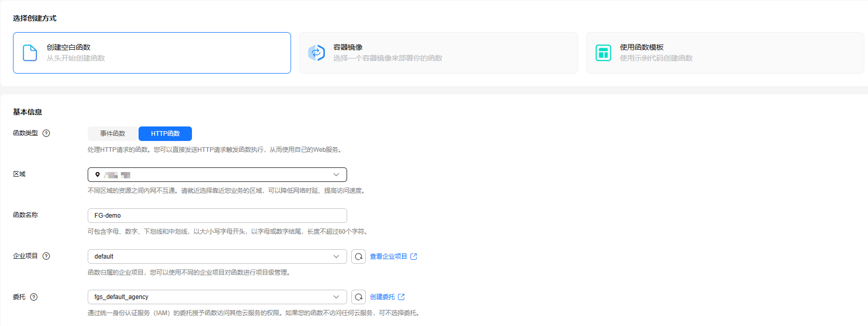
Task: Expand the 企业项目 default dropdown
Action: tap(217, 257)
